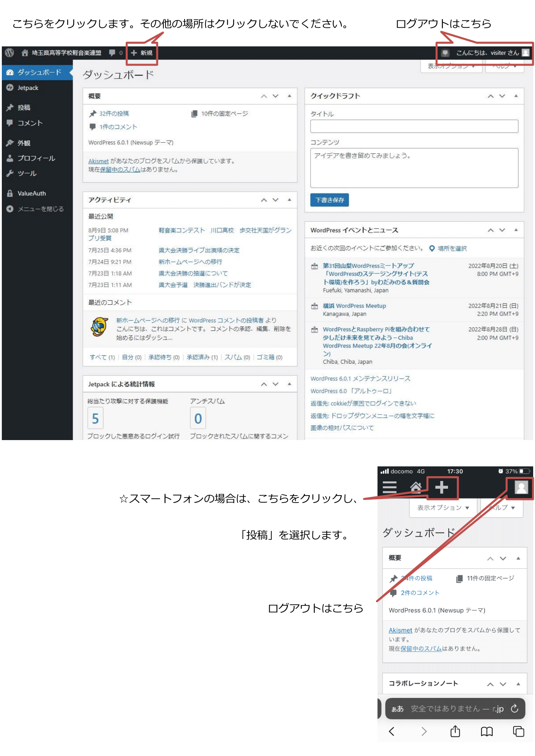The height and width of the screenshot is (756, 535).
Task: Tap home icon on mobile admin bar
Action: click(416, 488)
